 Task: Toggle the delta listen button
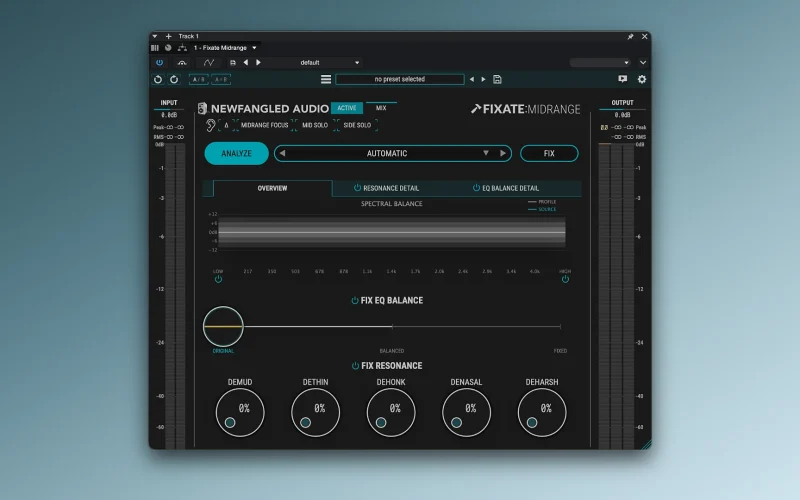point(227,125)
